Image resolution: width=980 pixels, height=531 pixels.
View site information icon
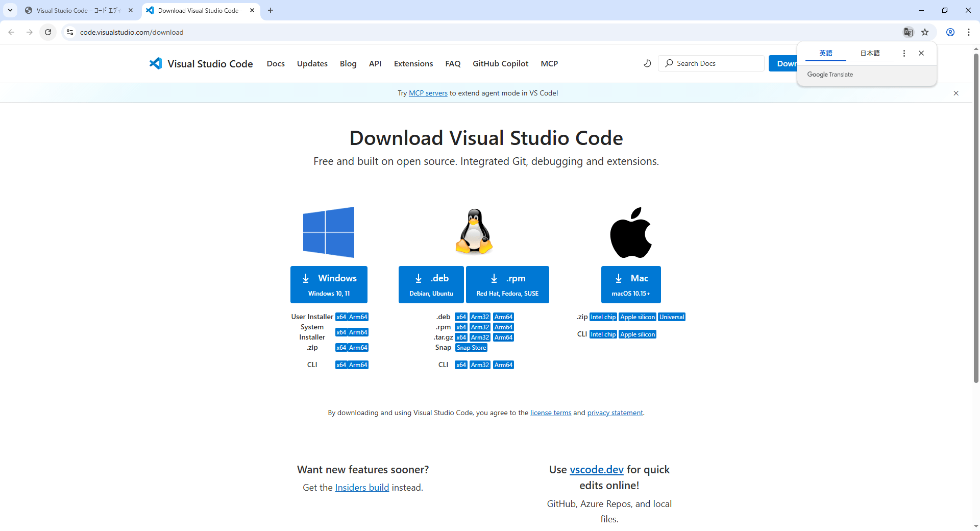(70, 32)
